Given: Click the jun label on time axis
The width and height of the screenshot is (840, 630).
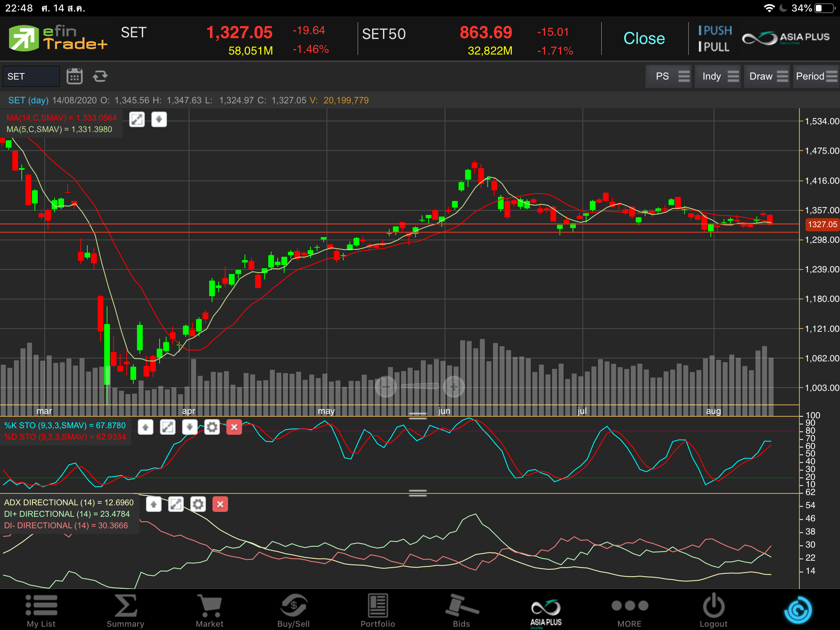Looking at the screenshot, I should point(444,411).
